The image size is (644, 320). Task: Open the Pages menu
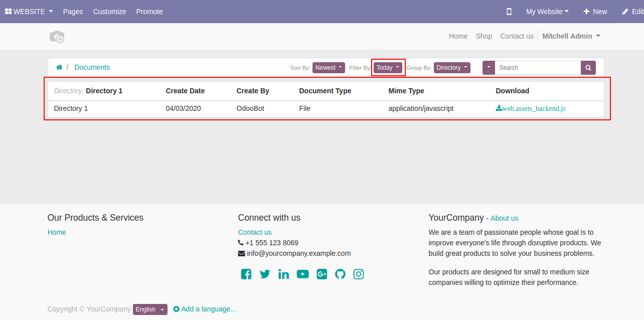(x=73, y=12)
